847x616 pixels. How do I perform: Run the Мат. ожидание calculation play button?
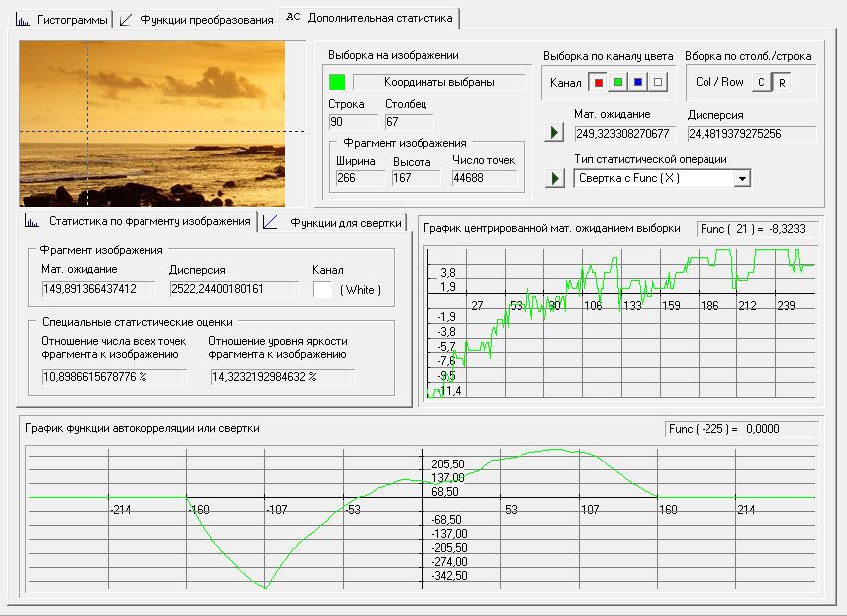[x=554, y=132]
